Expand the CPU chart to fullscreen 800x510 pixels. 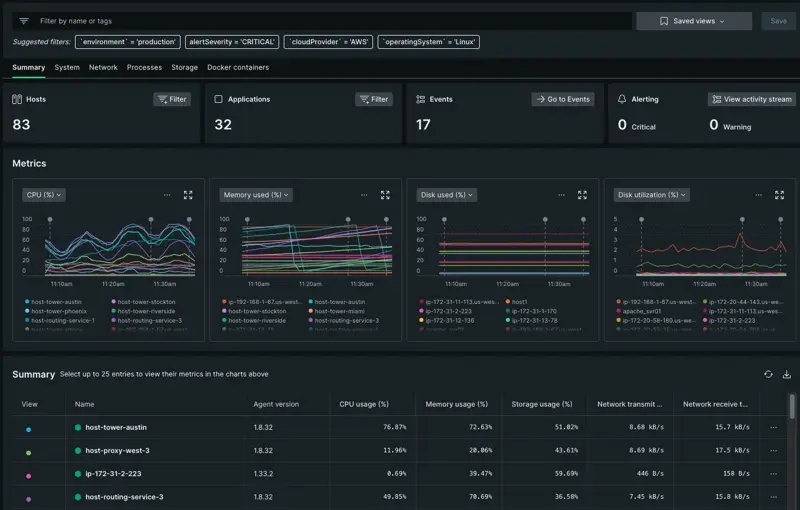188,195
